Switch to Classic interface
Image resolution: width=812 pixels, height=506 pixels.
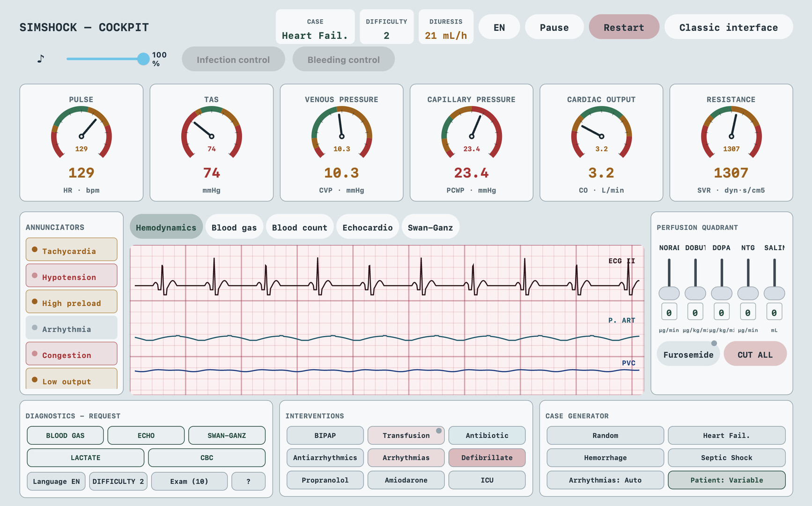(729, 27)
